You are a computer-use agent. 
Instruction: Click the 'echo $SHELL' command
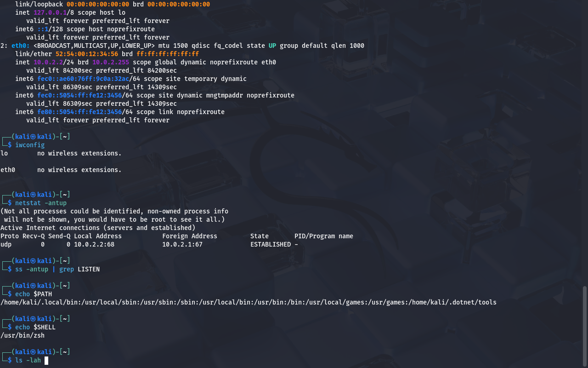pyautogui.click(x=35, y=327)
